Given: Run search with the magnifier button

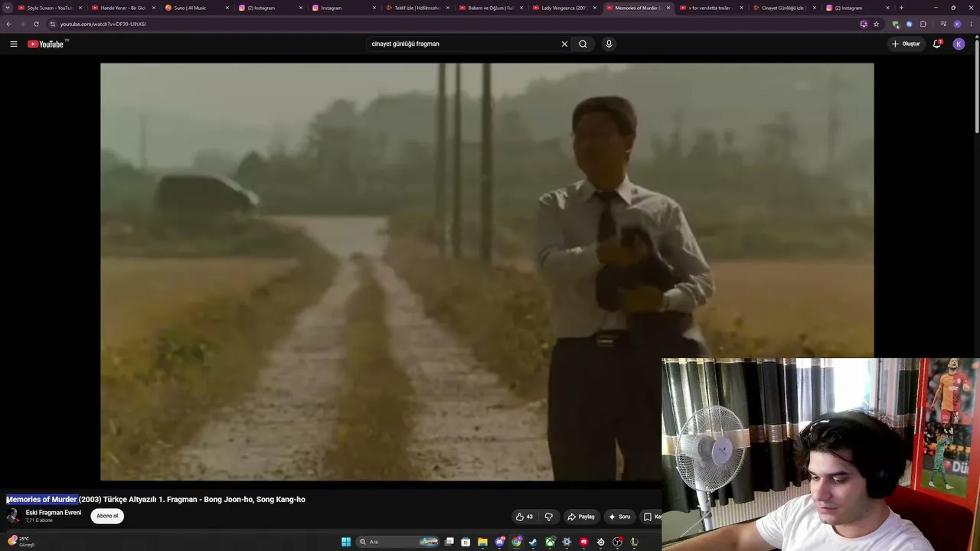Looking at the screenshot, I should 583,44.
